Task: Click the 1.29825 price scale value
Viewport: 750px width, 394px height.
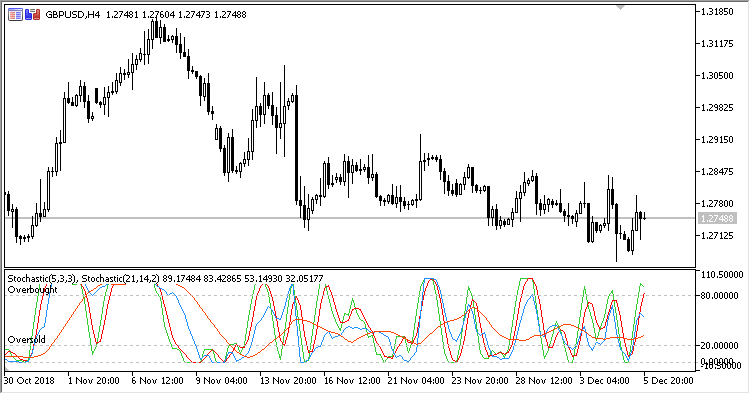Action: coord(717,108)
